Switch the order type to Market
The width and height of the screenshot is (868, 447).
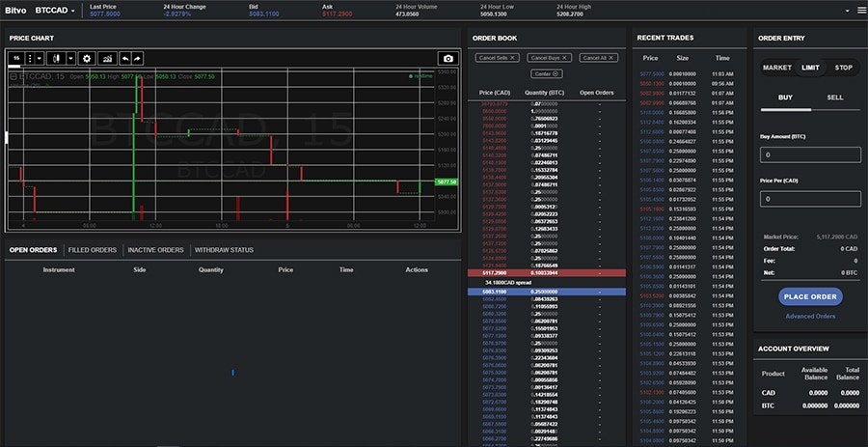click(x=777, y=68)
